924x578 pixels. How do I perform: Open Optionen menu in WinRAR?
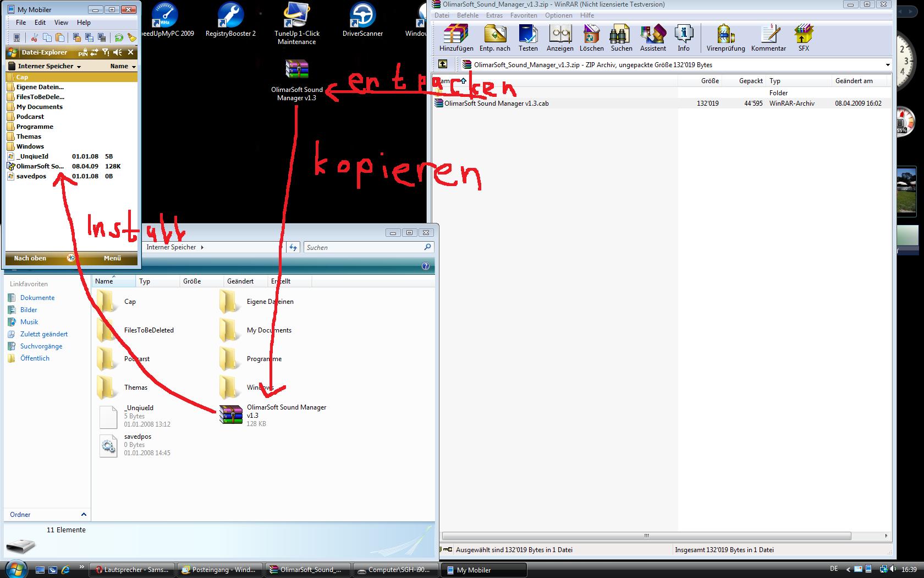558,15
